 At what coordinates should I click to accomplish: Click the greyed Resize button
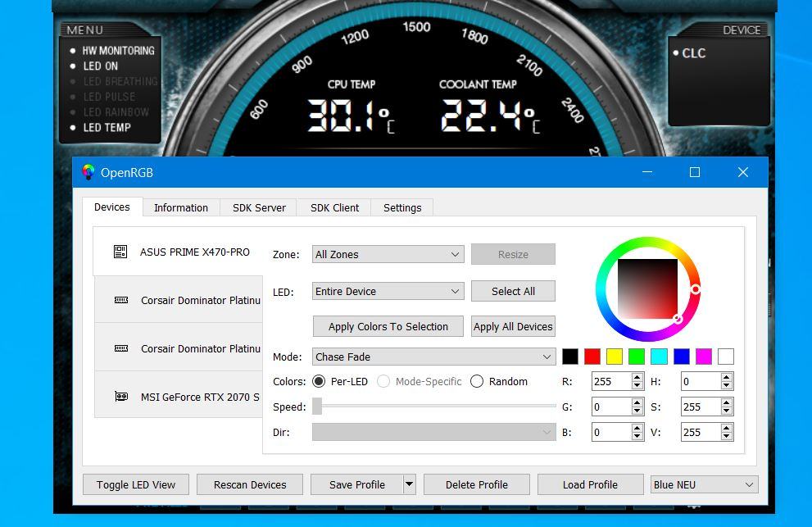pyautogui.click(x=513, y=254)
